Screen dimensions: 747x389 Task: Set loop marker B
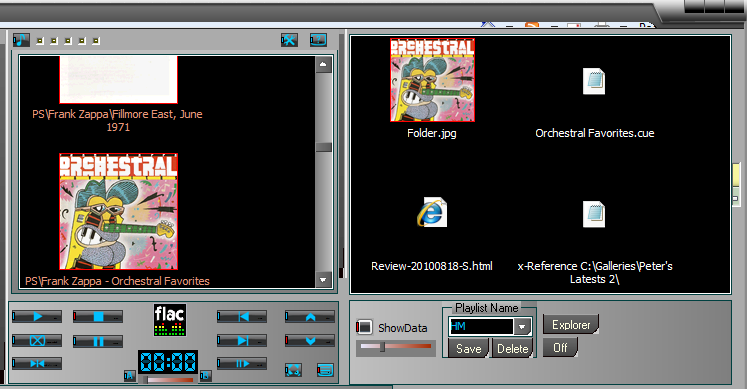[x=205, y=376]
